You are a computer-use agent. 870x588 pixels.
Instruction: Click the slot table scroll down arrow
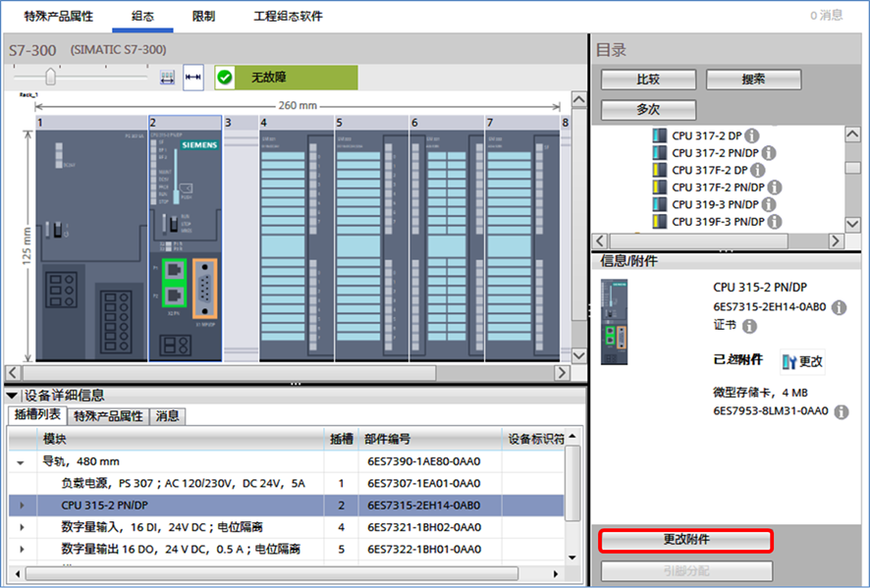(572, 558)
